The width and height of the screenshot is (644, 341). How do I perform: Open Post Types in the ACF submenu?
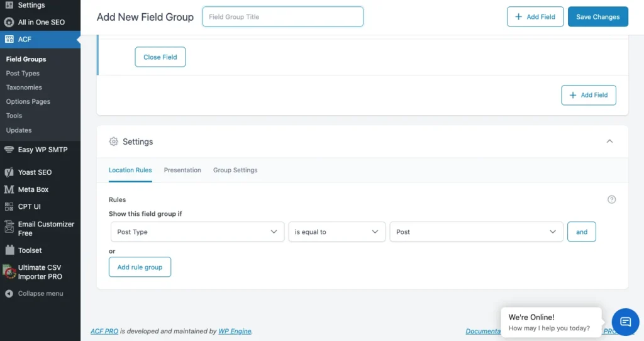23,74
